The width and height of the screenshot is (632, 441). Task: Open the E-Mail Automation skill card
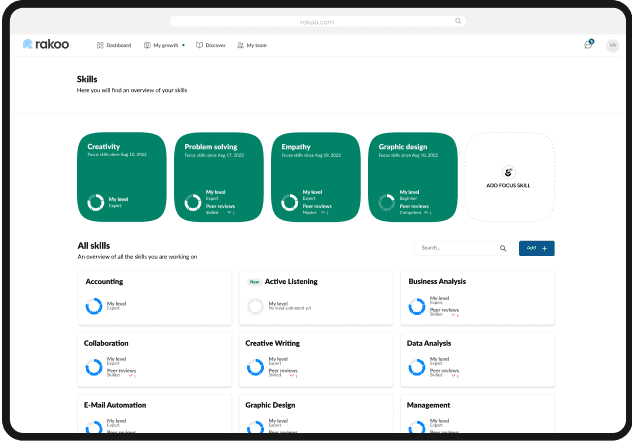155,414
